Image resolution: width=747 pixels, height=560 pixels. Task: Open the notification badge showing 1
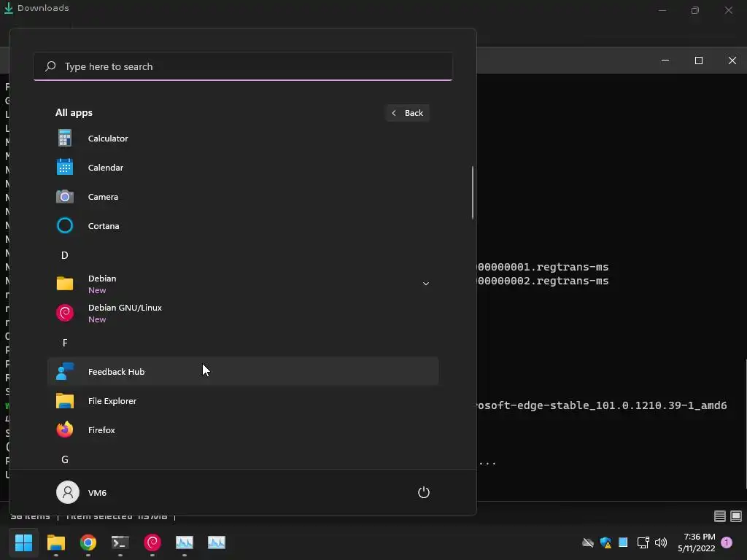[727, 542]
